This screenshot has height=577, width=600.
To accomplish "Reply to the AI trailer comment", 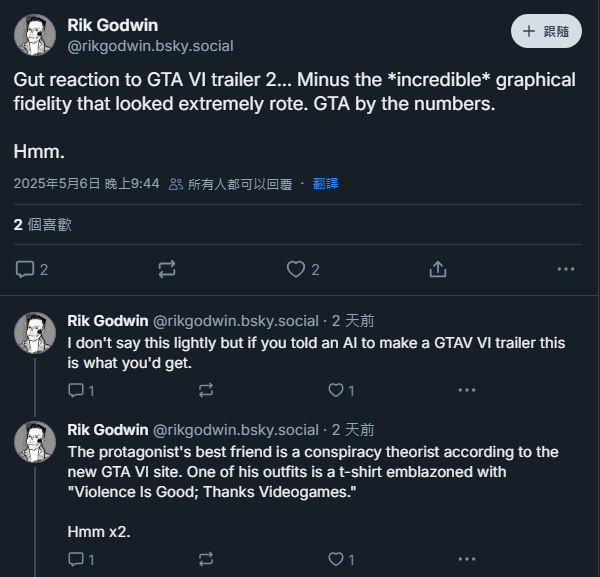I will 76,390.
